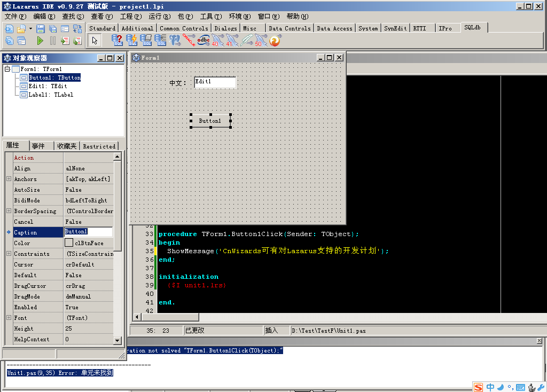
Task: Expand the Anchors property node
Action: (9, 179)
